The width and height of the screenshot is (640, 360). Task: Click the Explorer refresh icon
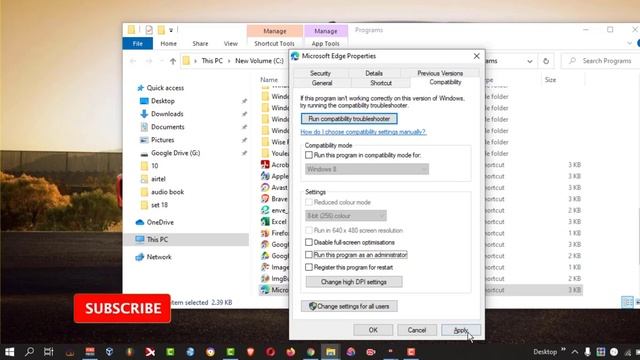tap(546, 61)
